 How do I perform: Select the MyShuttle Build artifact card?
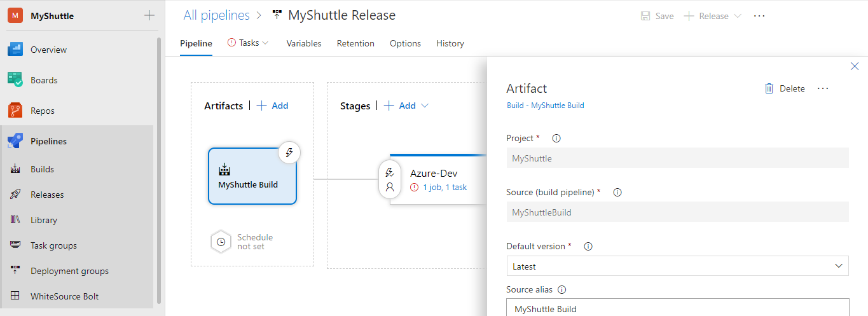click(x=252, y=176)
